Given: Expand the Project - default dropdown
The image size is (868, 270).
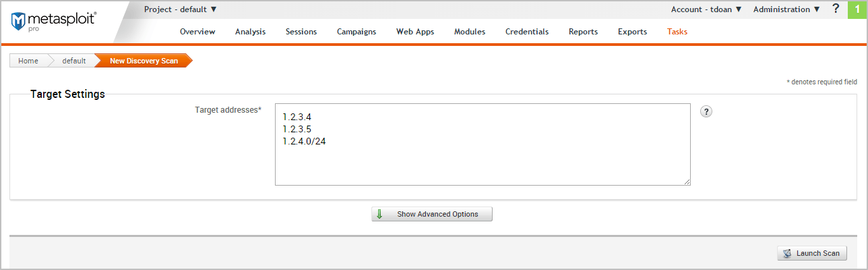Looking at the screenshot, I should [181, 9].
